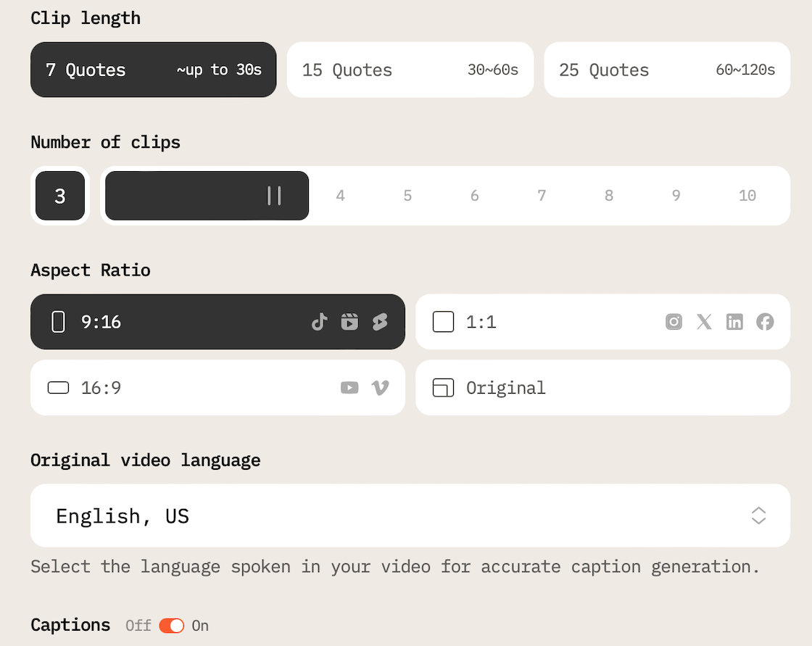Image resolution: width=812 pixels, height=646 pixels.
Task: Click the Instagram icon in 1:1 option
Action: coord(674,322)
